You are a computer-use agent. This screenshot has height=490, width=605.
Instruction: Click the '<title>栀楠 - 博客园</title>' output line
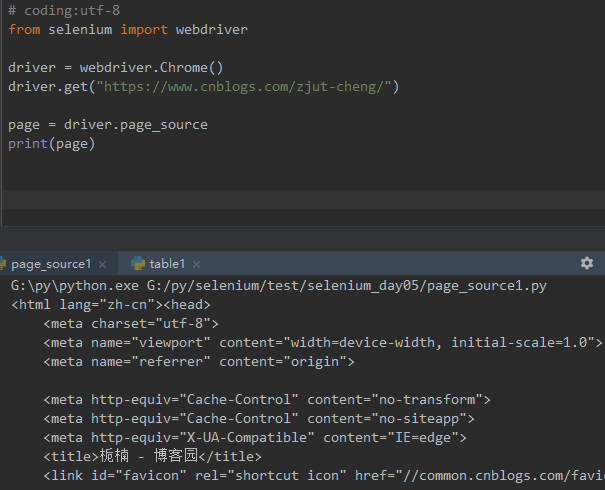coord(152,456)
